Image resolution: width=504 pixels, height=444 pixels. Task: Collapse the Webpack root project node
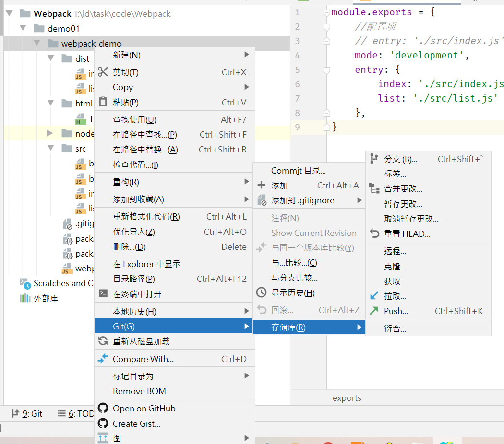click(9, 13)
